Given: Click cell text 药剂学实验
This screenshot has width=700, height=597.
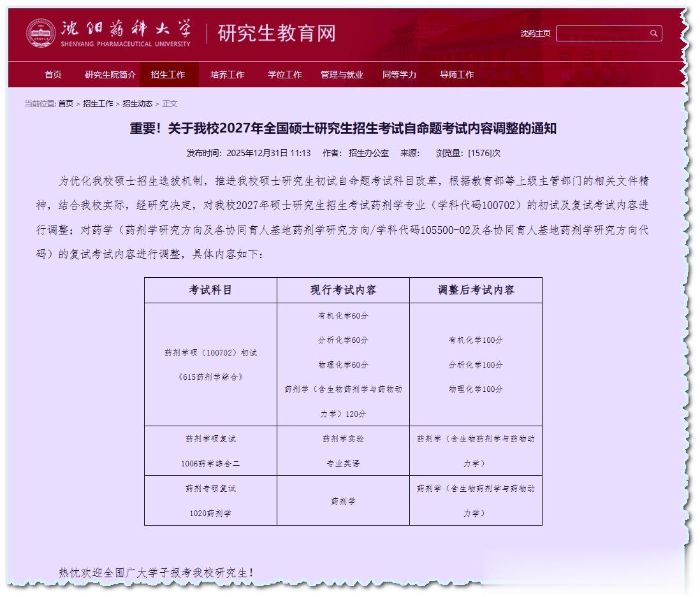Looking at the screenshot, I should pyautogui.click(x=343, y=439).
